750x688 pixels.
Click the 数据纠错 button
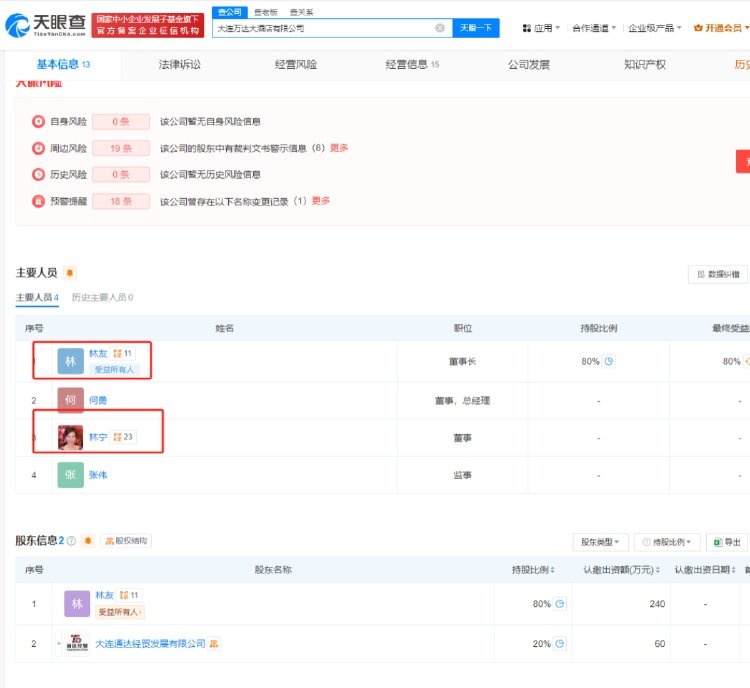[x=718, y=274]
